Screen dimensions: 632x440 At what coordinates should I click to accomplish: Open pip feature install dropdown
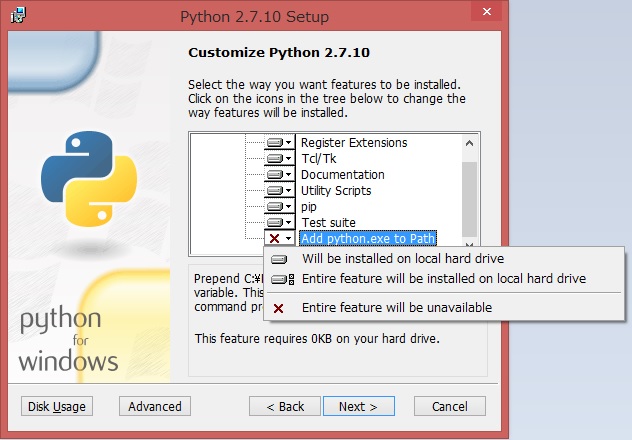pos(280,206)
